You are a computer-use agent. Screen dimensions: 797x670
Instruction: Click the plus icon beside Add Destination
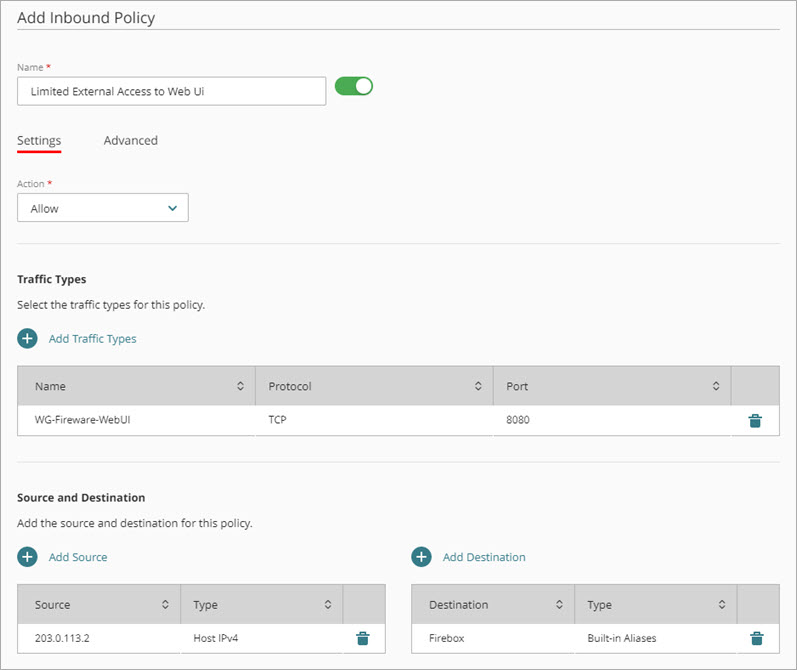[x=422, y=557]
